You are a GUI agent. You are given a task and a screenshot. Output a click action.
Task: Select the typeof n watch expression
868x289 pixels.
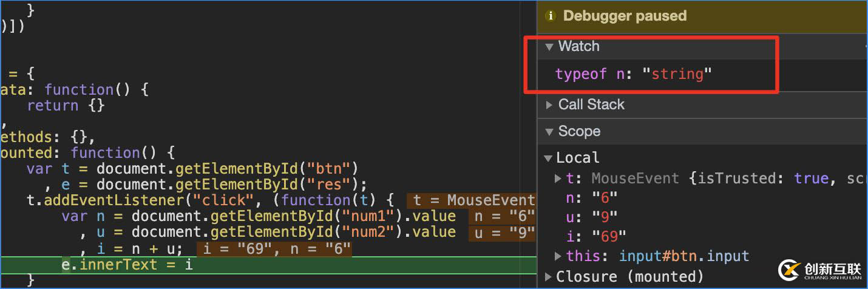pos(632,74)
